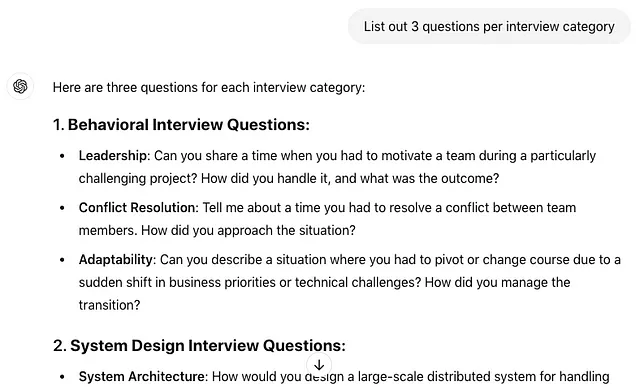The height and width of the screenshot is (387, 640).
Task: Click the word 'transition?' ending the Adaptability question
Action: tap(109, 305)
